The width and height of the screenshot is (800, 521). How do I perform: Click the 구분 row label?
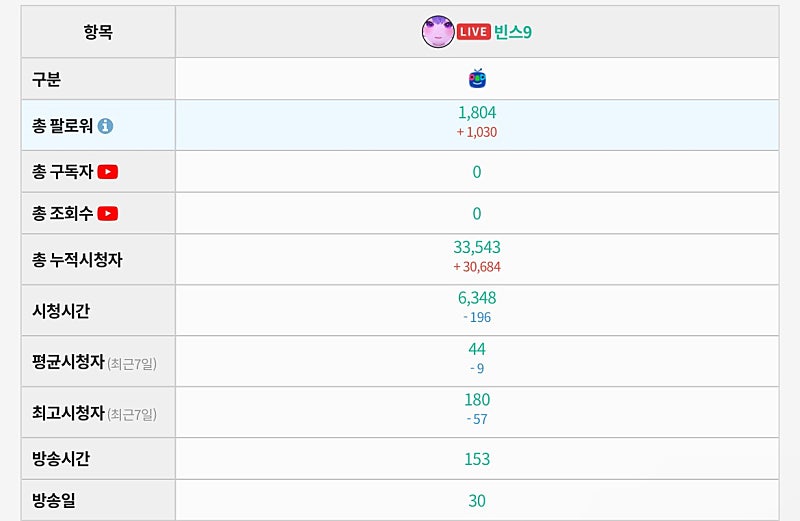pyautogui.click(x=47, y=79)
